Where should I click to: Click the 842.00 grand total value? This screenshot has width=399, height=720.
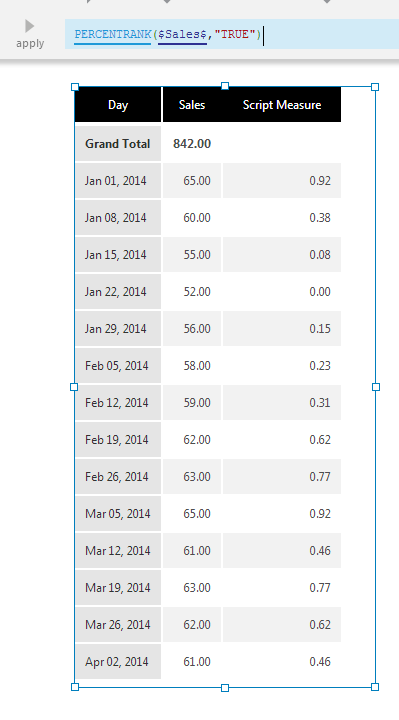point(192,144)
